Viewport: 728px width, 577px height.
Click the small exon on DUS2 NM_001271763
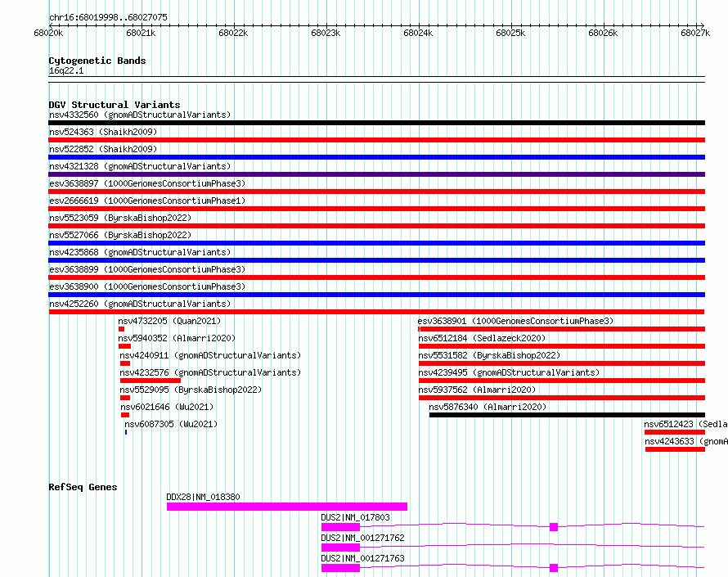coord(554,568)
